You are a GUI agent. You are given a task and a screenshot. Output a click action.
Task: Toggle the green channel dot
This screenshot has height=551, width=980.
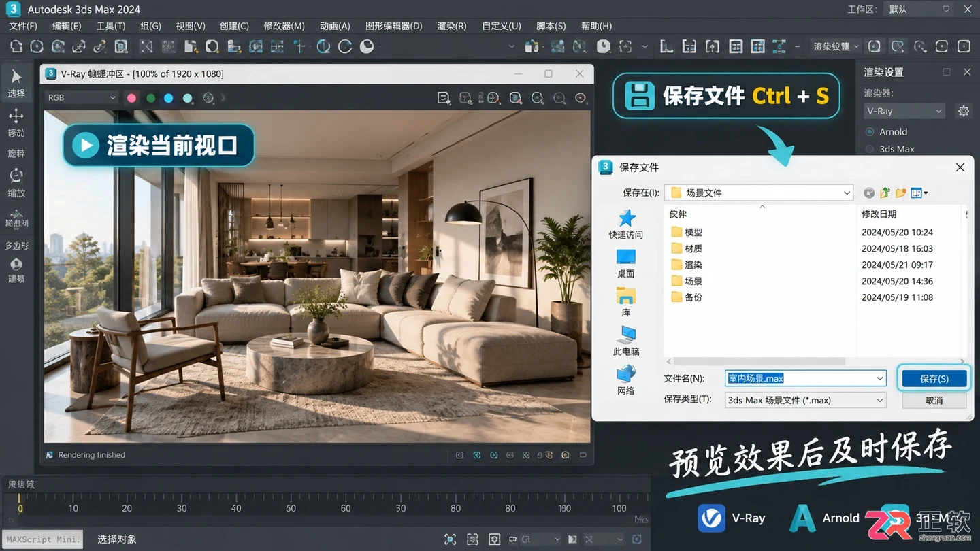[x=150, y=98]
